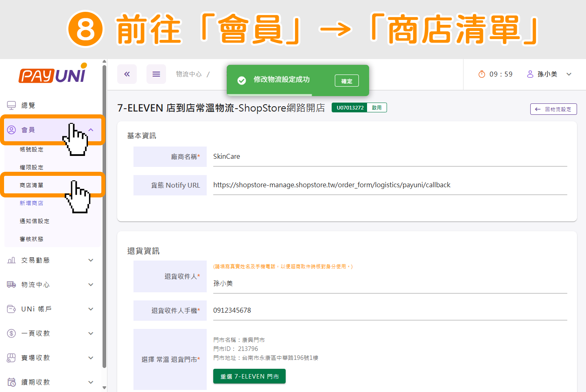Click the 修改物流設定成功 message text
This screenshot has width=586, height=392.
[282, 79]
